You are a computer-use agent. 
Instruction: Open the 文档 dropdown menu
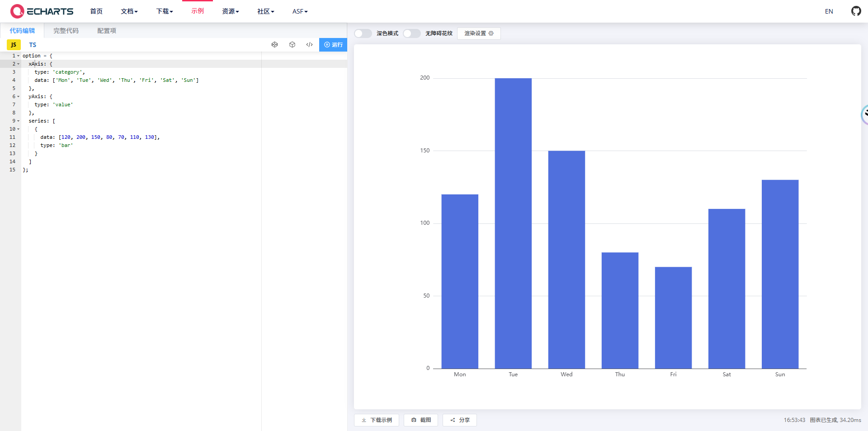point(129,11)
